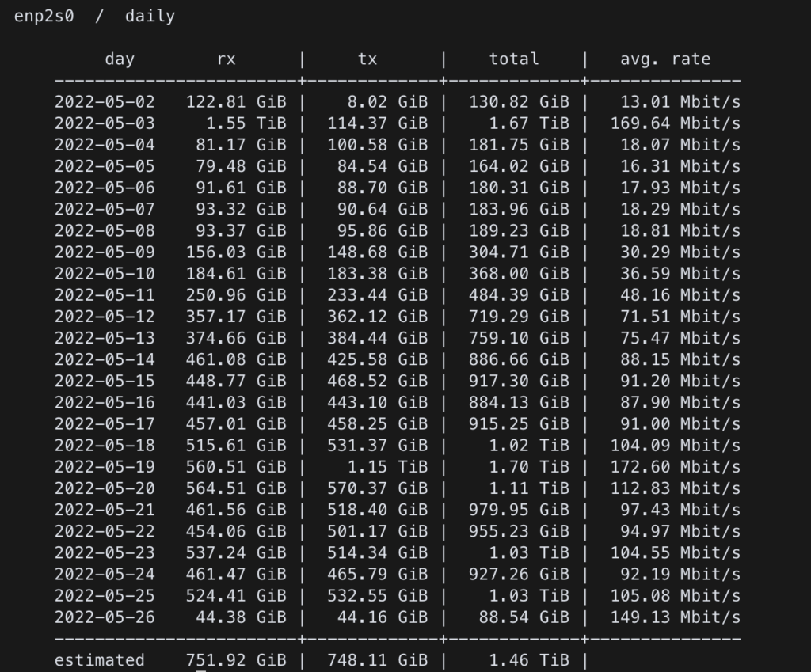
Task: Click the 2022-05-10 date row
Action: [105, 274]
